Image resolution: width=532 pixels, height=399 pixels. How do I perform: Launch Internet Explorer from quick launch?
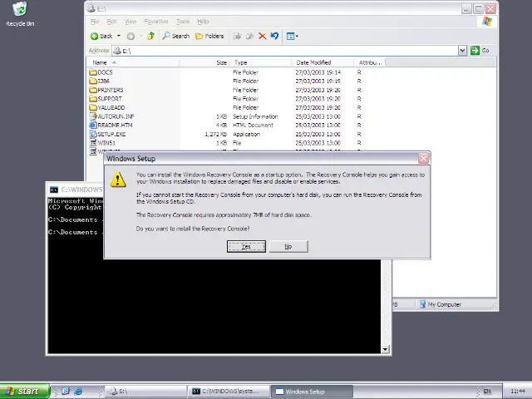pyautogui.click(x=78, y=392)
